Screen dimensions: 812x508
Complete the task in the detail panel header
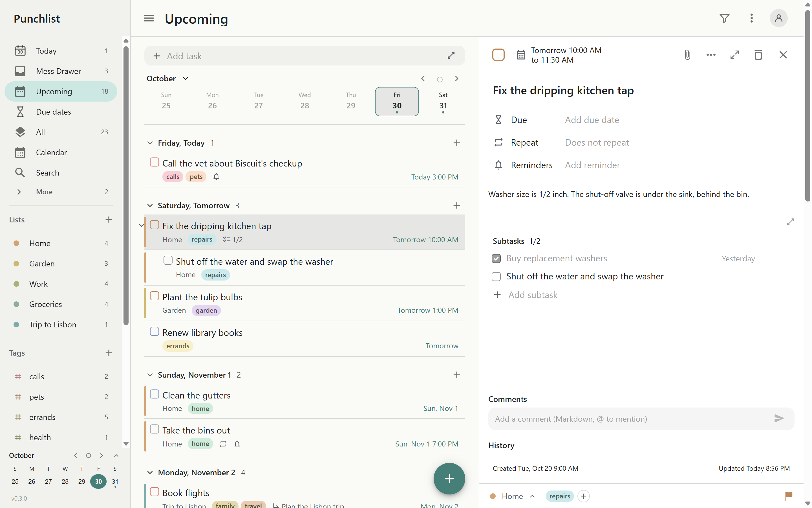[498, 55]
